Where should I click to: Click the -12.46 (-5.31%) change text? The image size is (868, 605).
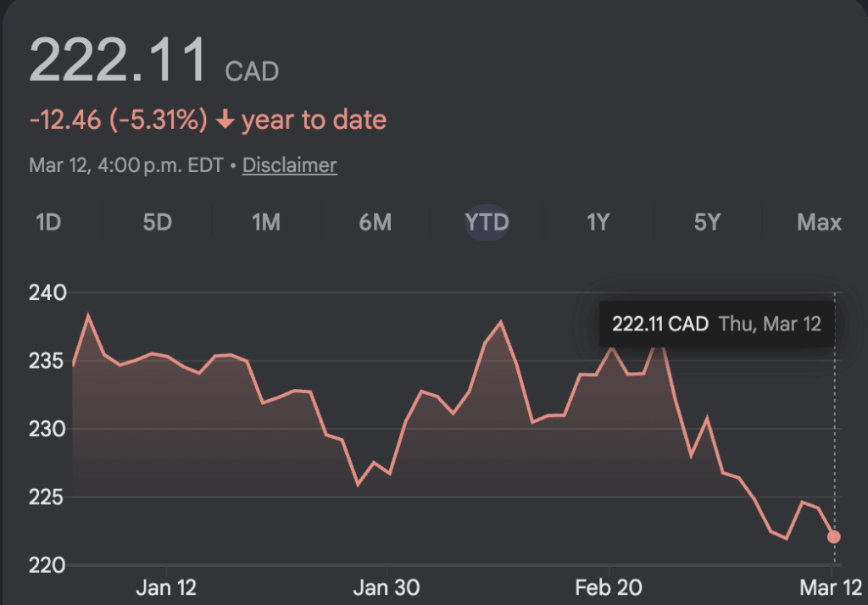click(x=118, y=120)
